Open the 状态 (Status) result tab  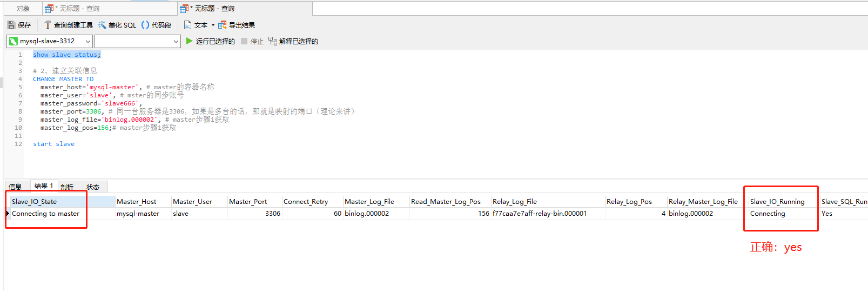pyautogui.click(x=93, y=187)
